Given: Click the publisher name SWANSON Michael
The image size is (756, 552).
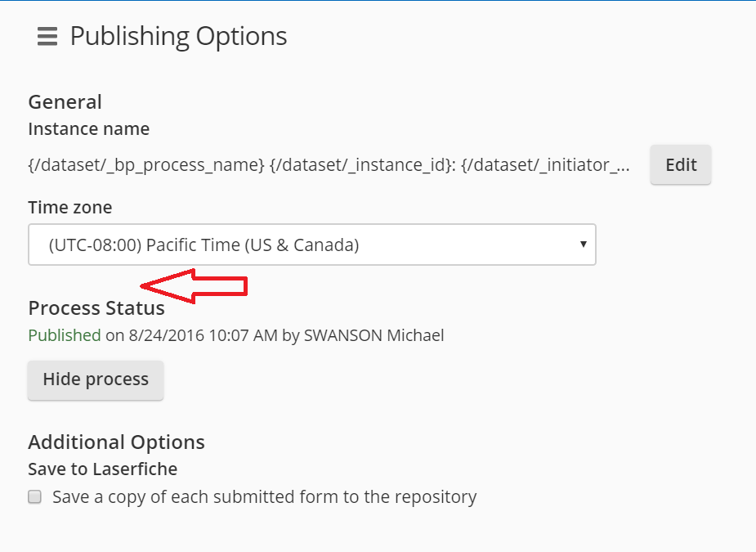Looking at the screenshot, I should point(374,335).
